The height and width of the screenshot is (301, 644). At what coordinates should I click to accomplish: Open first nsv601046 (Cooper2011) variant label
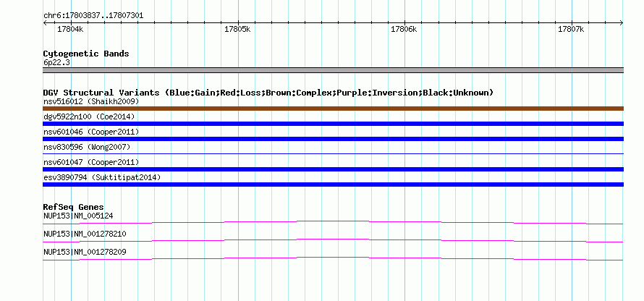91,132
